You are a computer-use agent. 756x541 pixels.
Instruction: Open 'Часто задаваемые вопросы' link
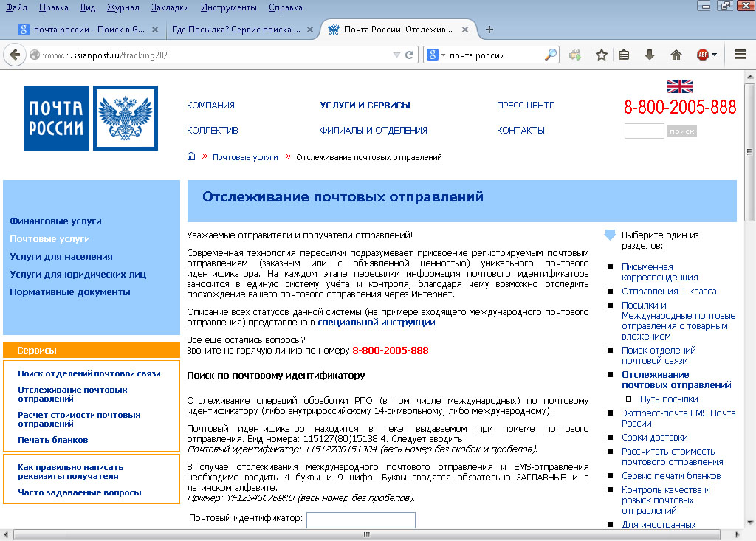point(80,492)
